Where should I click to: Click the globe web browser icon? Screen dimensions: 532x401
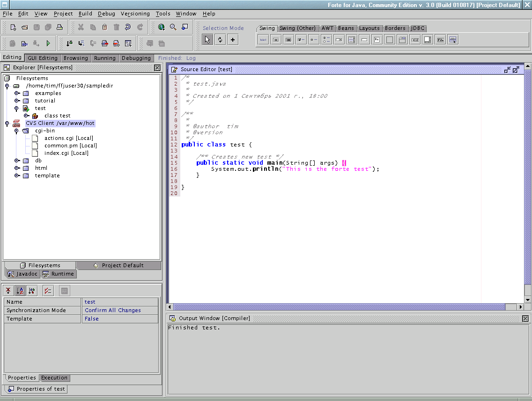[162, 27]
